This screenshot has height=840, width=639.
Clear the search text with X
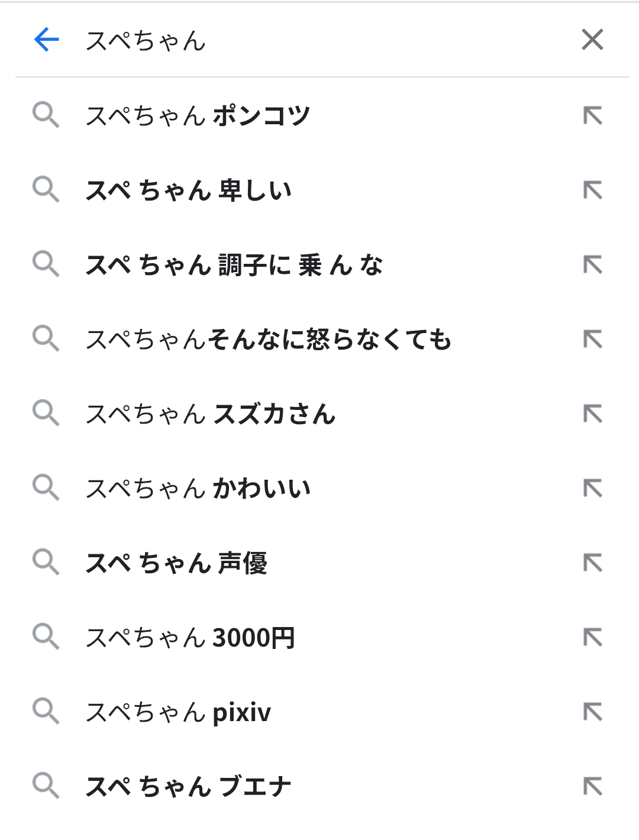(x=592, y=40)
